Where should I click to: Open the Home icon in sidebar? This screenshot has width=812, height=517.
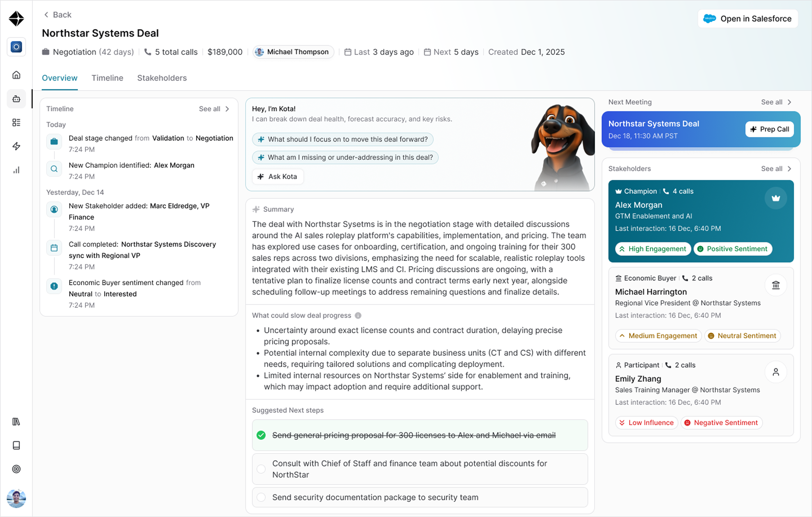pyautogui.click(x=16, y=75)
